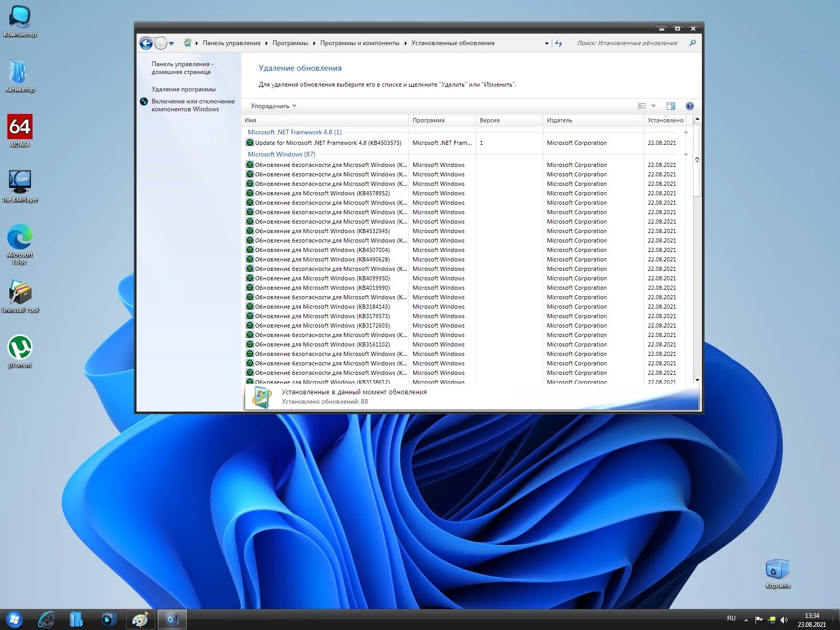840x630 pixels.
Task: Click the network tray icon
Action: pos(772,620)
